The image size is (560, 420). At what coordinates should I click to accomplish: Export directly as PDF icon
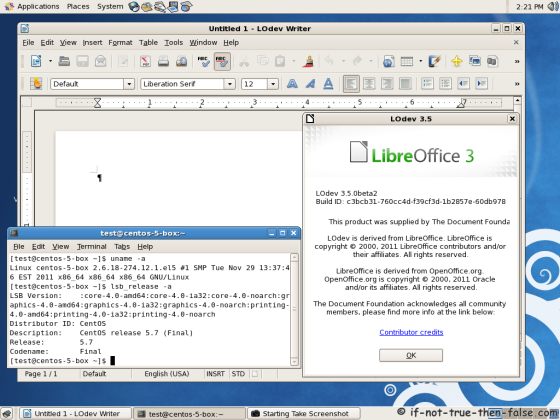pos(145,61)
